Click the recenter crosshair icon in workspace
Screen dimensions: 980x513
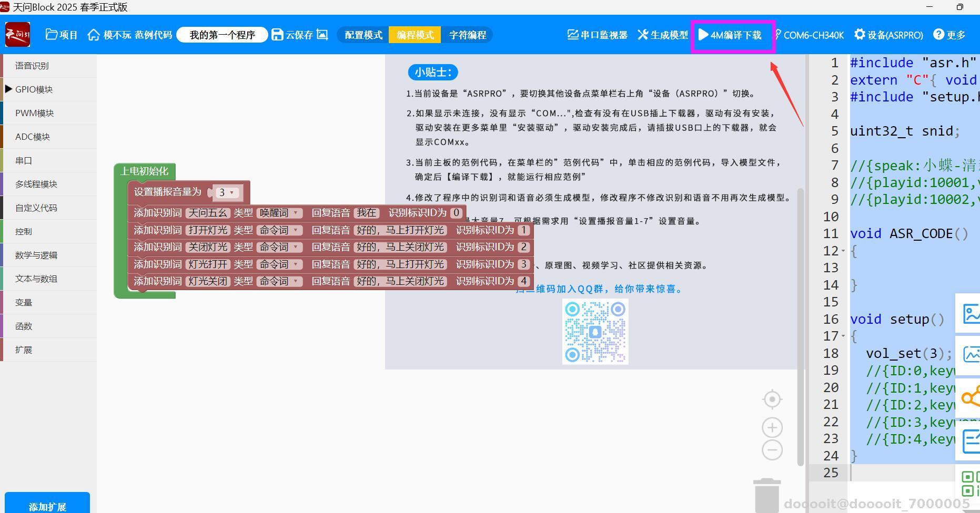click(772, 398)
